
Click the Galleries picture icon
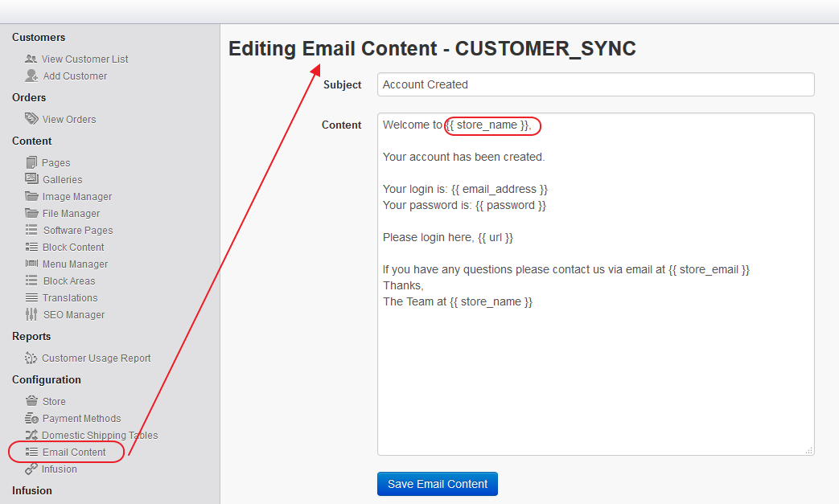pos(31,178)
